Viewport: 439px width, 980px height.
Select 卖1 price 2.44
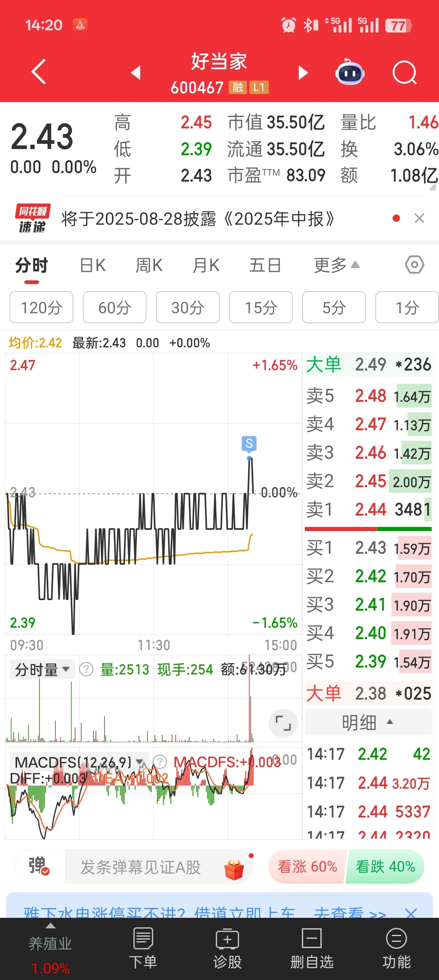368,510
